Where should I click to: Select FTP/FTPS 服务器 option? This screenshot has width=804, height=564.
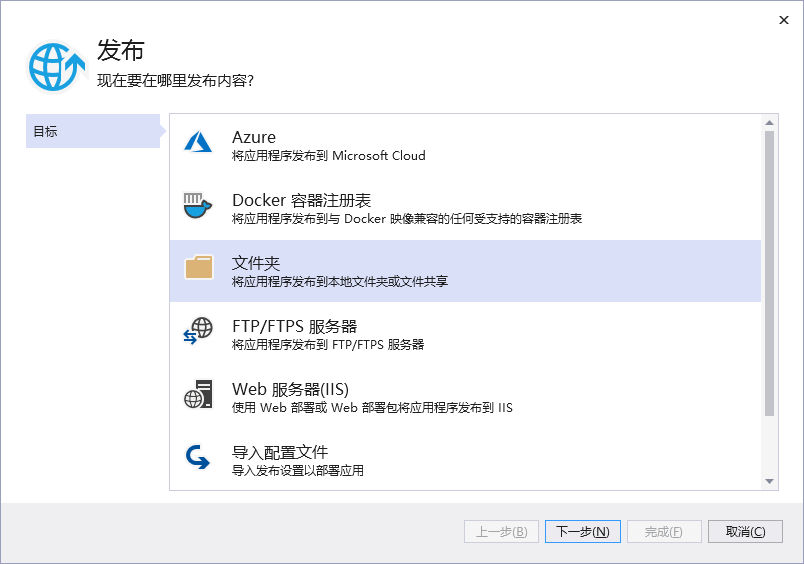tap(294, 326)
